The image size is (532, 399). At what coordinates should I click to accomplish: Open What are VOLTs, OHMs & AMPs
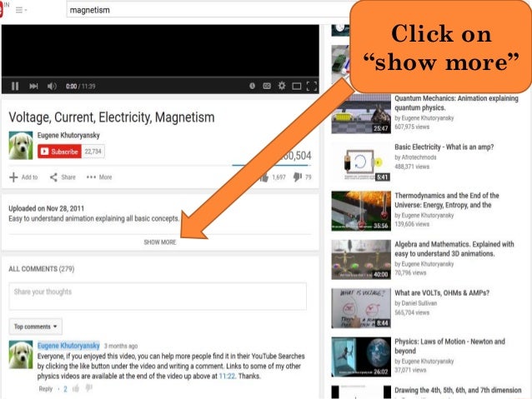click(442, 293)
